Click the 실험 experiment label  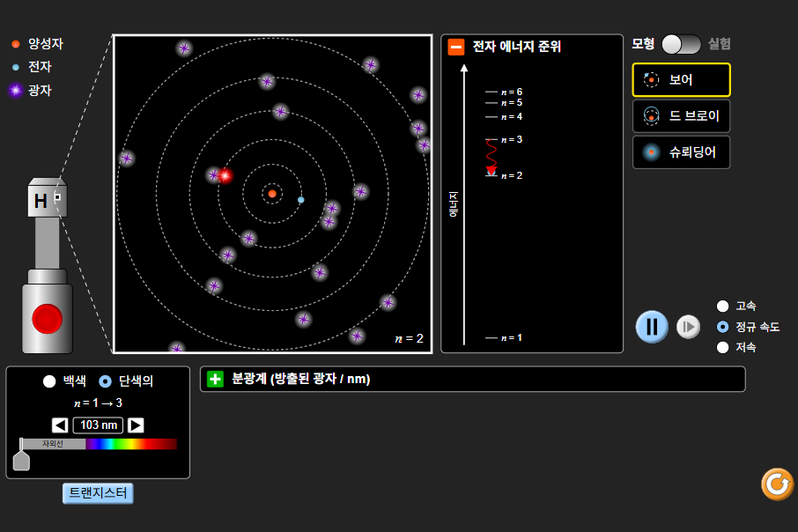tap(719, 44)
